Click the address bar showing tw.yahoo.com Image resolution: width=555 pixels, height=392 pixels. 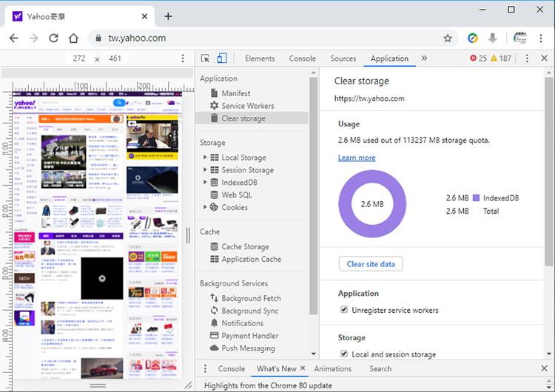click(x=266, y=38)
